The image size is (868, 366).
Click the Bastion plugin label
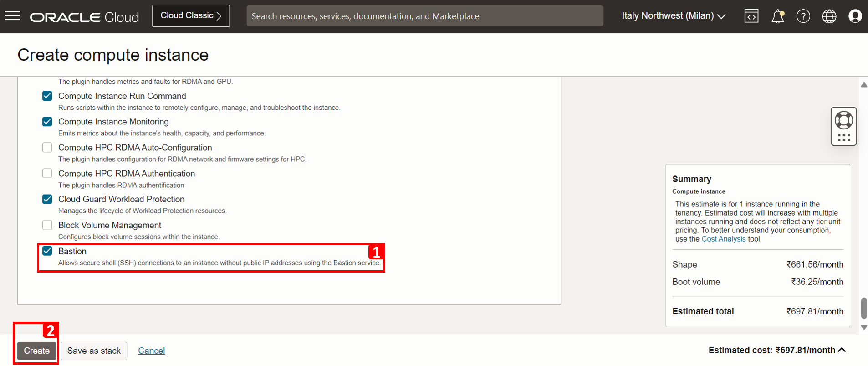coord(72,251)
